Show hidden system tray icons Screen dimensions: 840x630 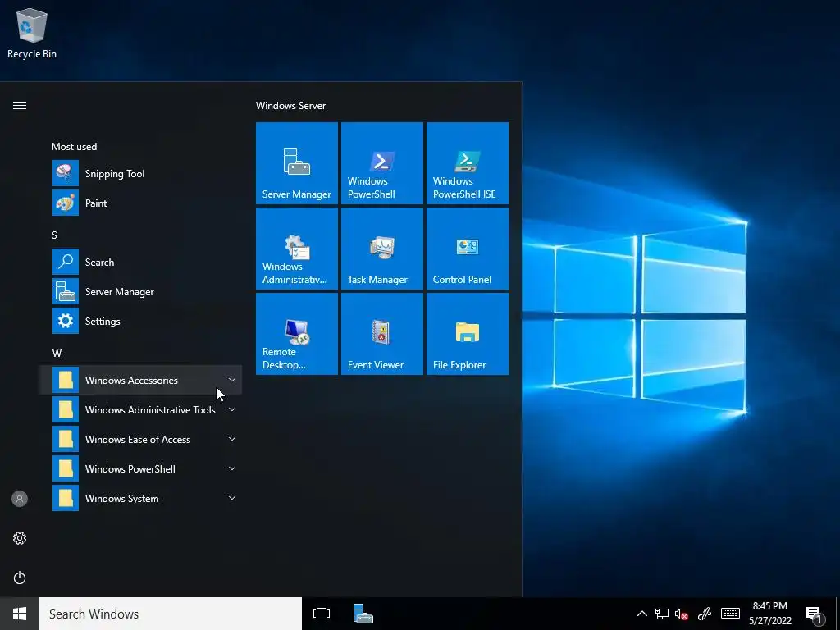point(641,614)
